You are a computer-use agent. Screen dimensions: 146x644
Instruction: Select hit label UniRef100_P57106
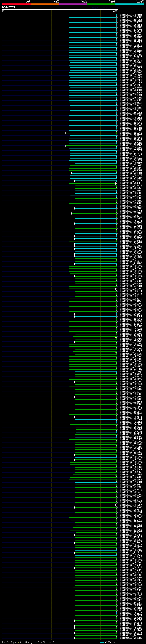pos(131,72)
